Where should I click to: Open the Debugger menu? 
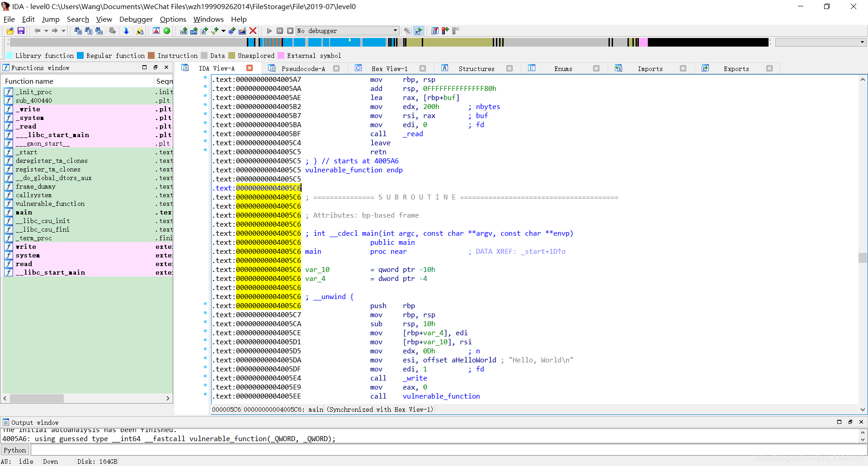[136, 19]
